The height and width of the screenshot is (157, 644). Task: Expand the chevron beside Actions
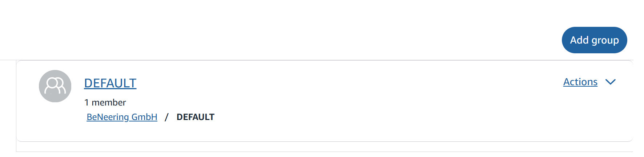[x=611, y=82]
